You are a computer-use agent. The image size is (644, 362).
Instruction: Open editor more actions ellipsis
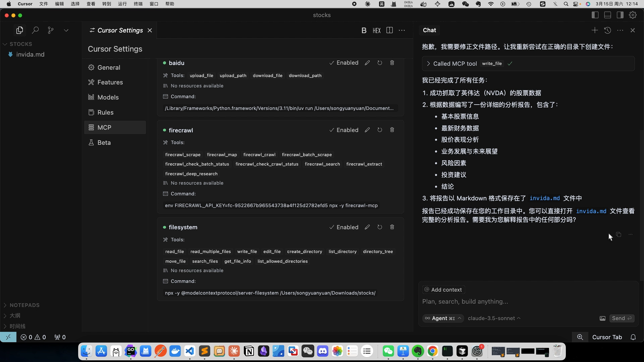[402, 30]
